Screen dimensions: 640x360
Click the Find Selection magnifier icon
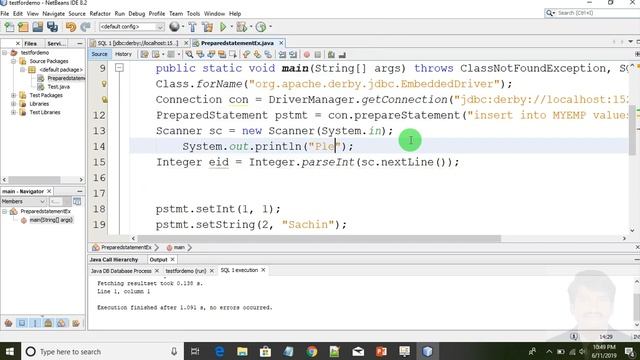tap(189, 54)
